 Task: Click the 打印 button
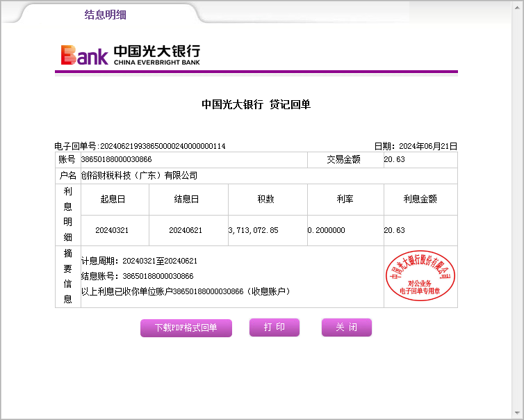[275, 327]
